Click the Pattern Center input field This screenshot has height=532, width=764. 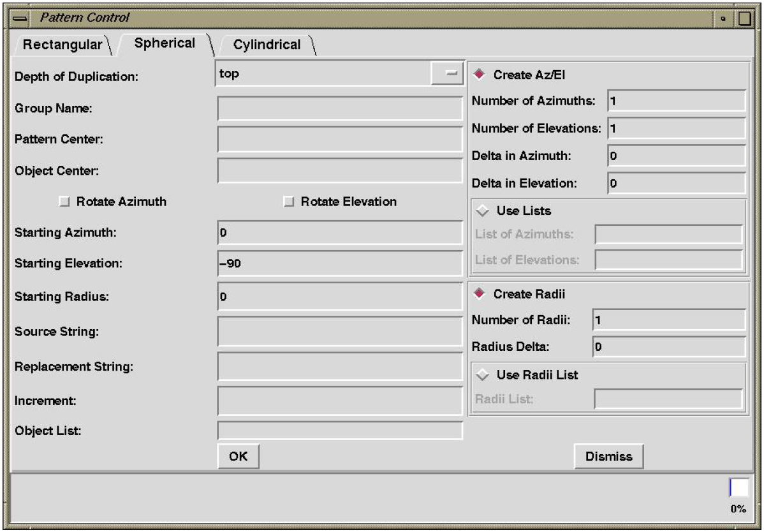[340, 139]
